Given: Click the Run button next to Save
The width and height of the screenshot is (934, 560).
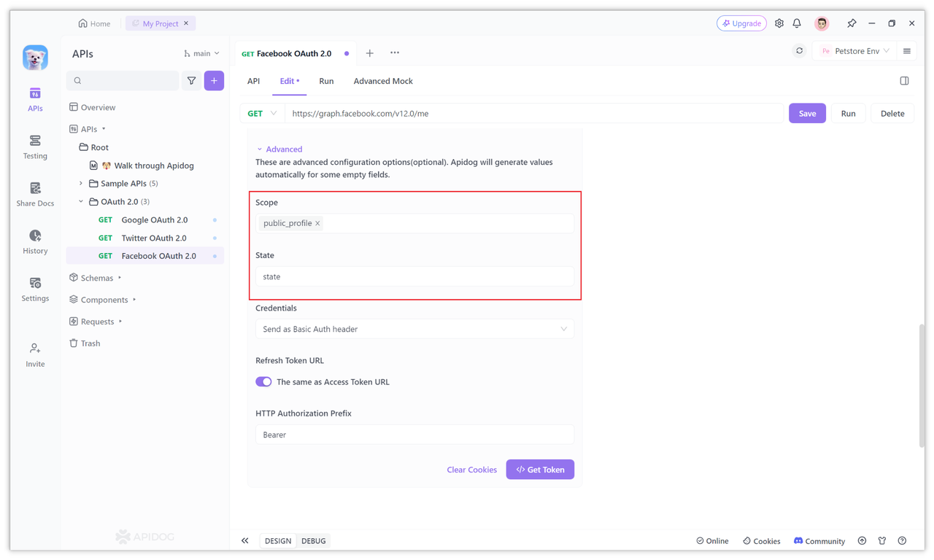Looking at the screenshot, I should pyautogui.click(x=848, y=114).
